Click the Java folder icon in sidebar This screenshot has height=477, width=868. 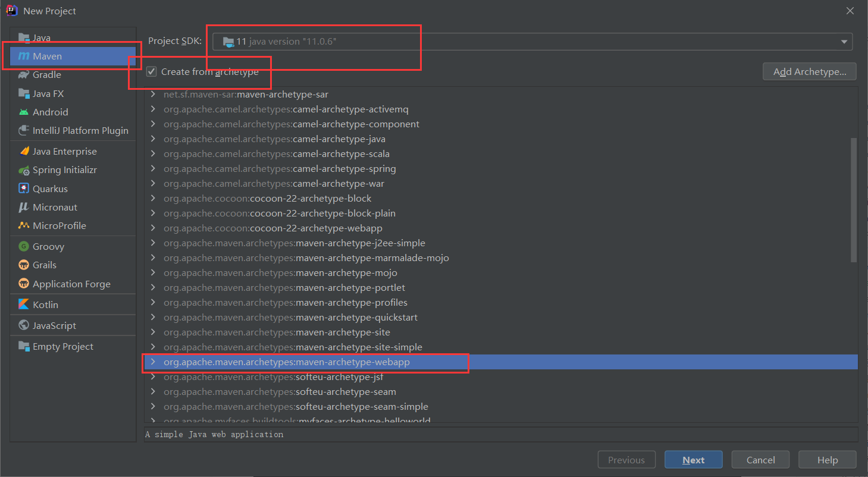click(24, 37)
